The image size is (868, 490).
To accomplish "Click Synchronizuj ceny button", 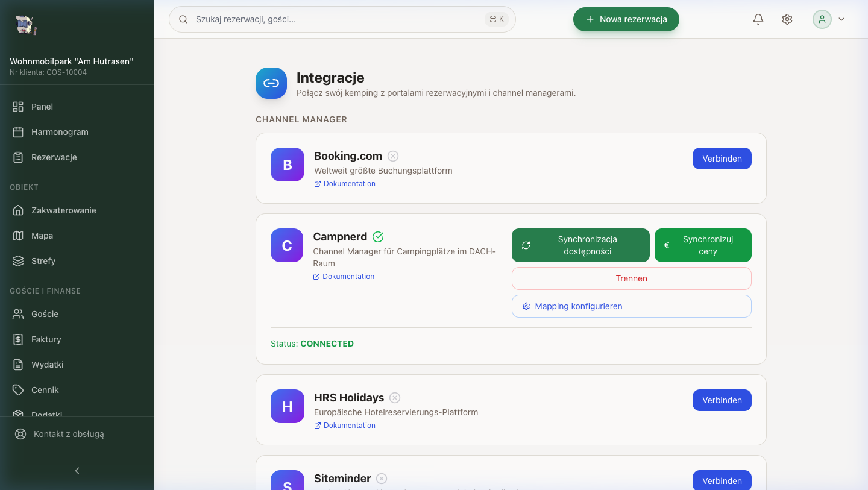I will 703,245.
